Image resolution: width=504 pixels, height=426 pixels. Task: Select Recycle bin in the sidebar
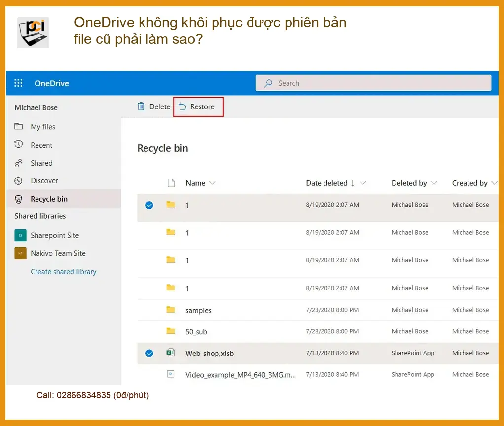pyautogui.click(x=64, y=199)
